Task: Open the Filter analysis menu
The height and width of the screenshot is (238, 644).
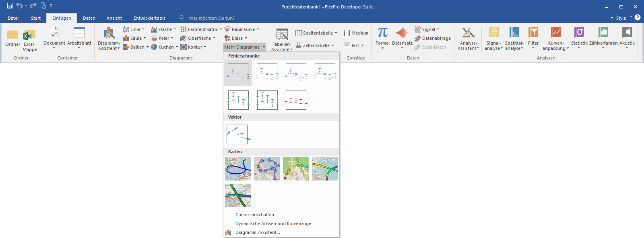Action: coord(533,38)
